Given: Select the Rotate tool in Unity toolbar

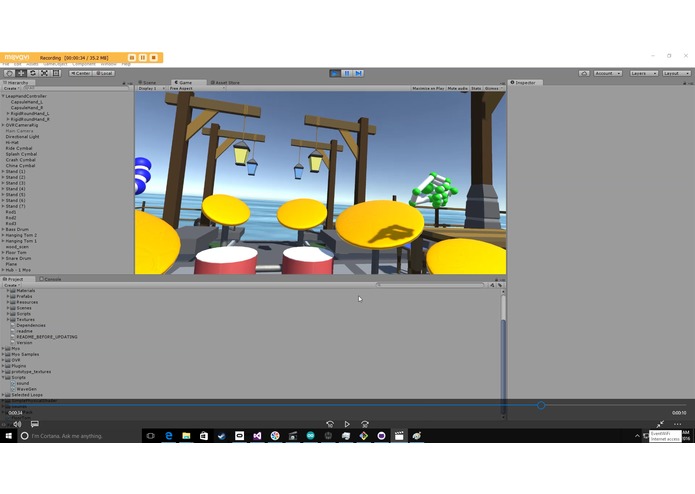Looking at the screenshot, I should pyautogui.click(x=32, y=73).
